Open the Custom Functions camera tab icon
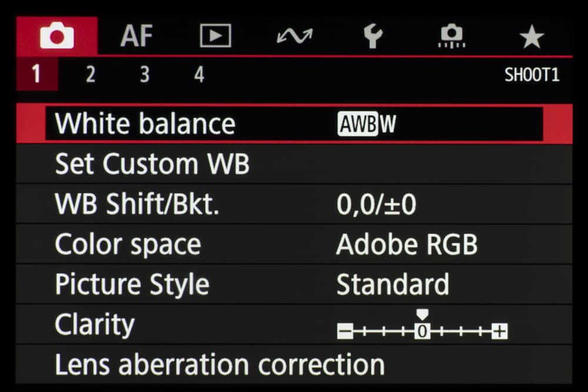This screenshot has width=588, height=392. (452, 36)
